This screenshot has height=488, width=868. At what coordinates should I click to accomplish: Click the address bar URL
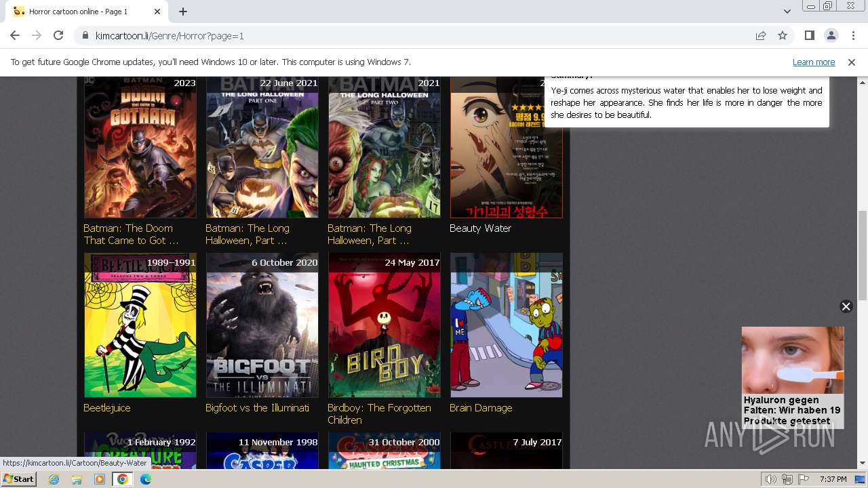[170, 35]
